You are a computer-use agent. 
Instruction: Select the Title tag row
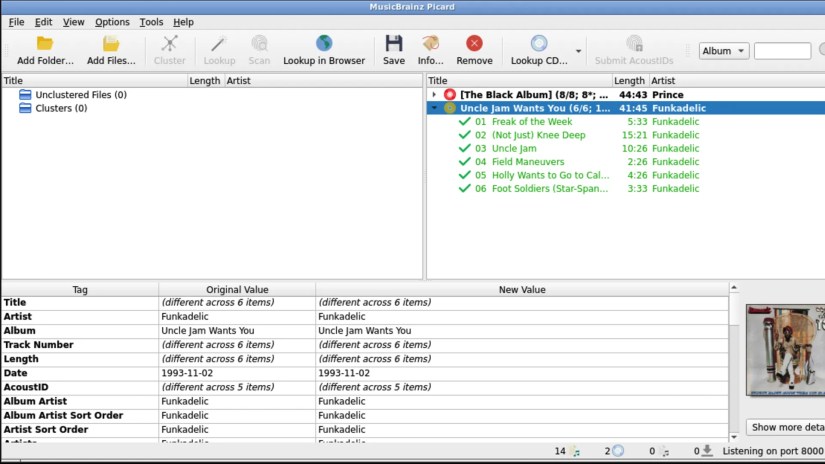tap(365, 302)
